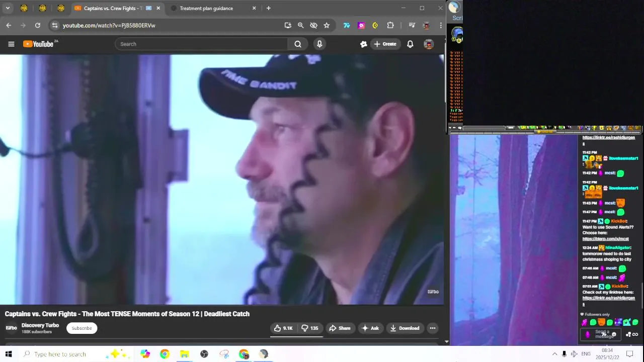Open the blerp.com sound alerts link
The image size is (644, 362).
pyautogui.click(x=606, y=239)
